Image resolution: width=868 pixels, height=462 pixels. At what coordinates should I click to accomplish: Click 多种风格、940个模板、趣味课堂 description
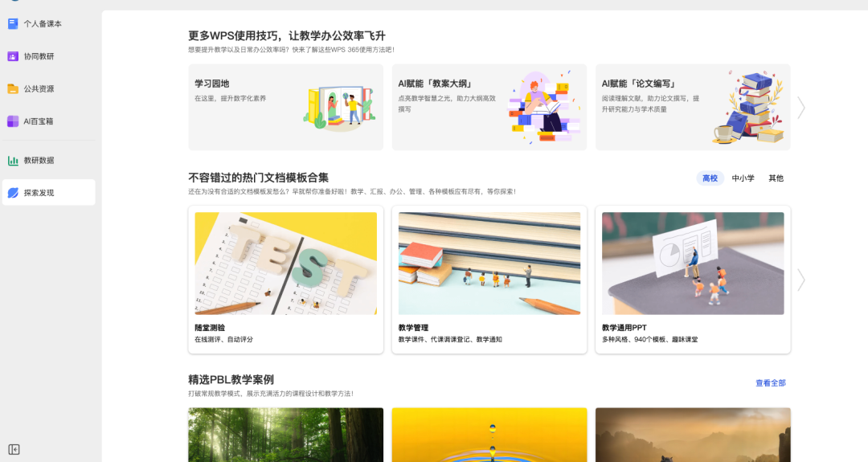[x=650, y=339]
